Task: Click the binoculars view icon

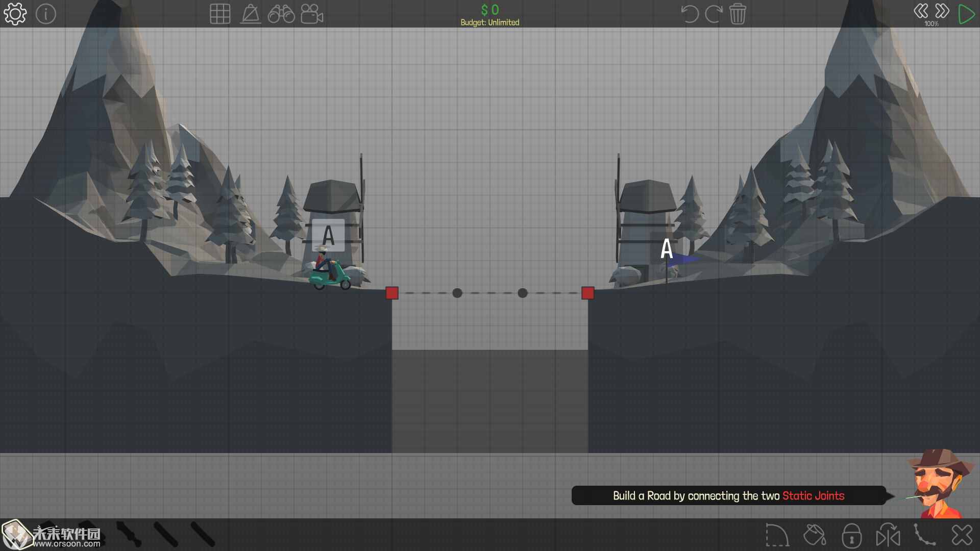Action: point(281,14)
